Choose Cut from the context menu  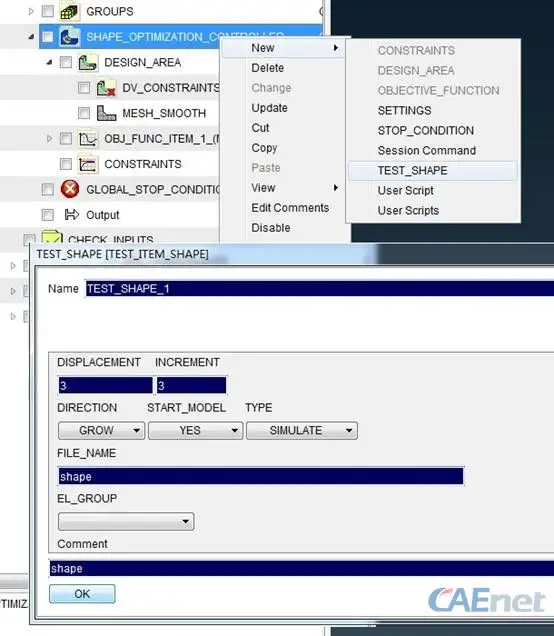260,128
